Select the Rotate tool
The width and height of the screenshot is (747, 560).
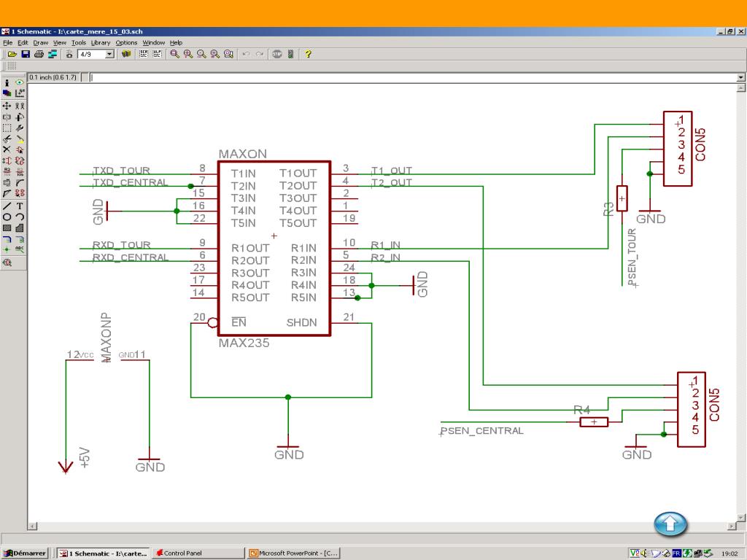click(20, 117)
